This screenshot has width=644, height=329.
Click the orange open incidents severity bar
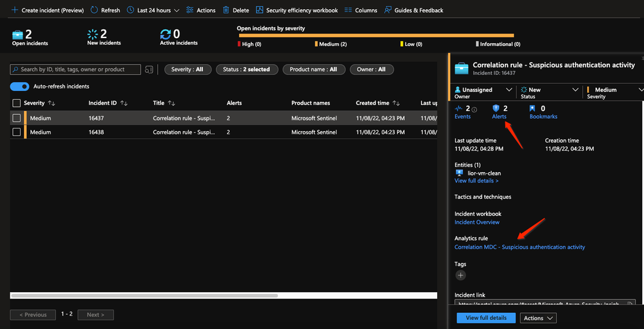click(376, 35)
